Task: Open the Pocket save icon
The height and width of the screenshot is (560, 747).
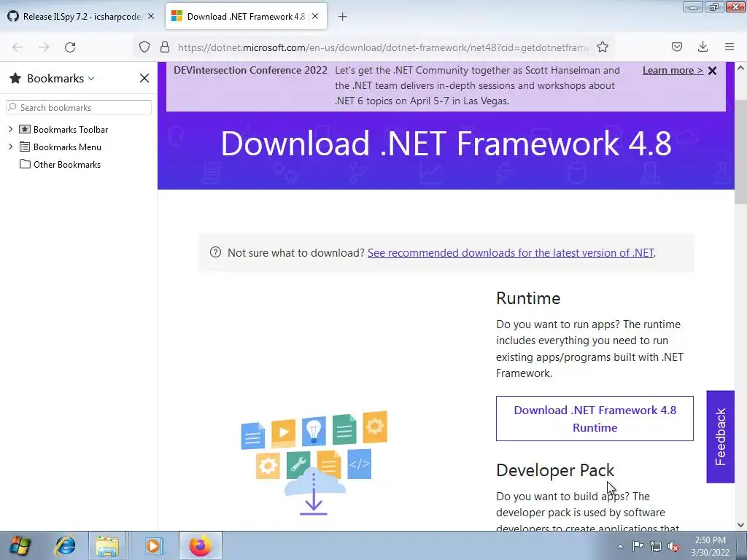Action: tap(677, 47)
